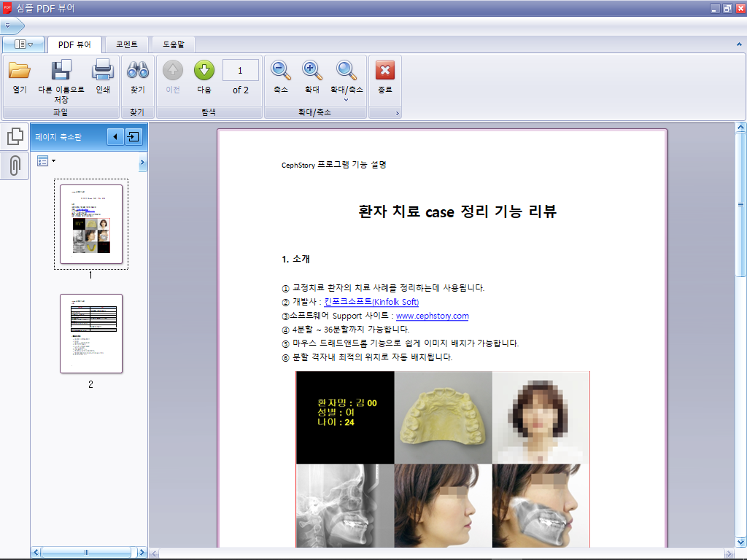Click the 환자명 : 김 00 info panel
The width and height of the screenshot is (747, 560).
(x=345, y=418)
